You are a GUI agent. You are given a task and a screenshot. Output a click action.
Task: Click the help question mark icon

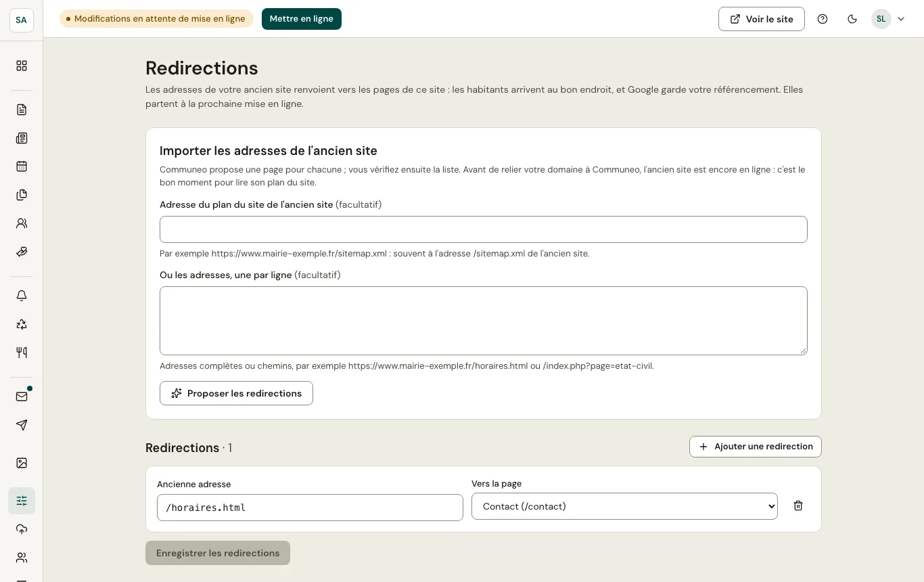pyautogui.click(x=823, y=19)
